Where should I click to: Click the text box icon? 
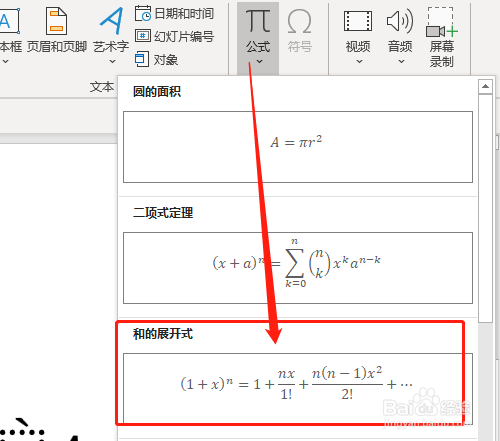click(x=9, y=21)
